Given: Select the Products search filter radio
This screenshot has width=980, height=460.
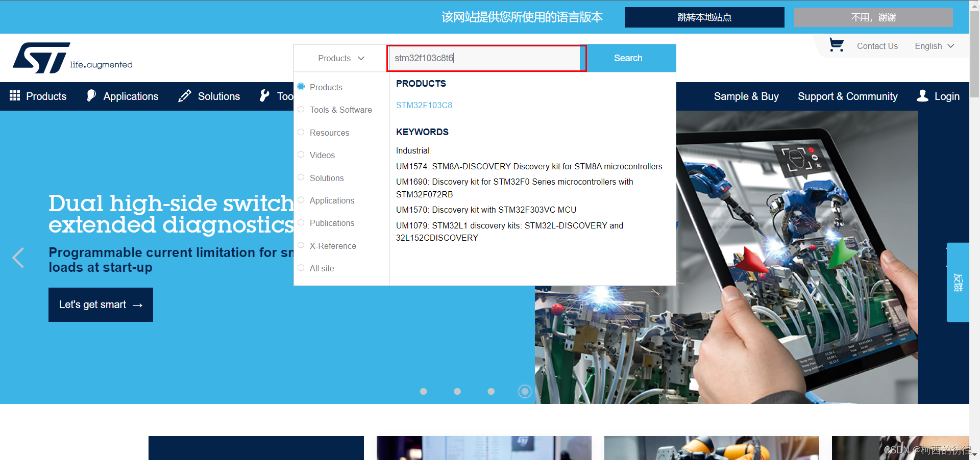Looking at the screenshot, I should [301, 87].
